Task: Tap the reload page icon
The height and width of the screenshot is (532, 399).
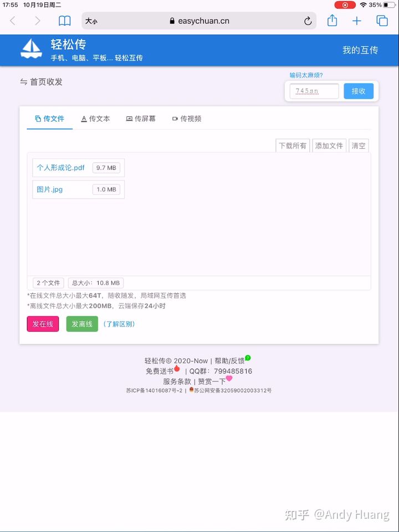Action: 308,21
